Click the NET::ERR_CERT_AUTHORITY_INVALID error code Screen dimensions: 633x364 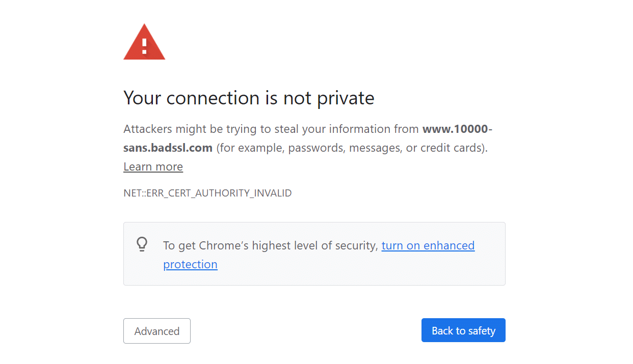[x=207, y=193]
